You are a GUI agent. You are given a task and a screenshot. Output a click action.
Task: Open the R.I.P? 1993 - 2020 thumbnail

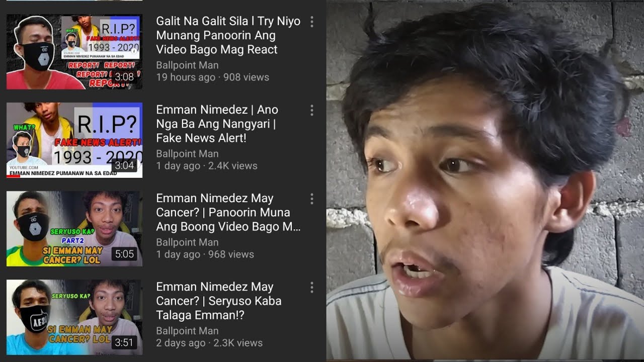pos(74,140)
